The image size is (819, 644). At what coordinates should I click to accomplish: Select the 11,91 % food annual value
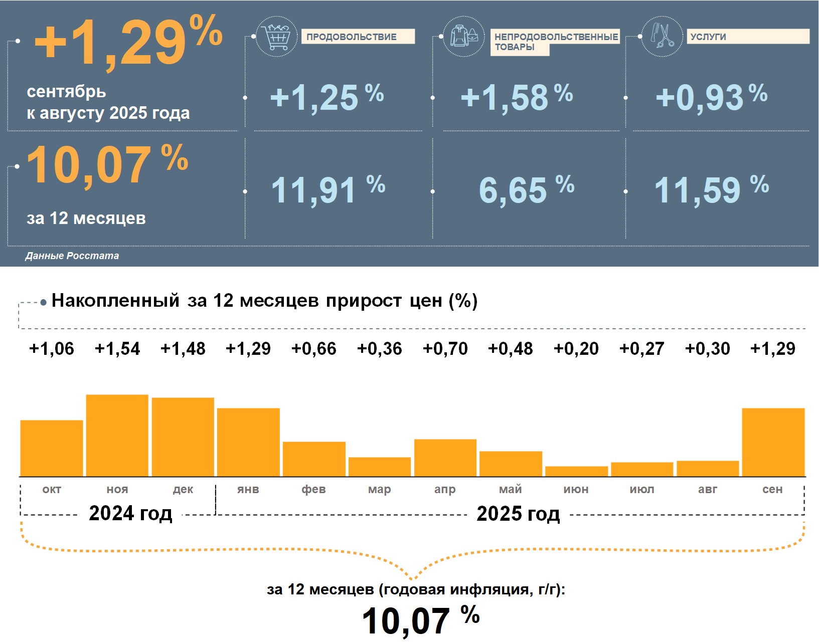coord(327,190)
